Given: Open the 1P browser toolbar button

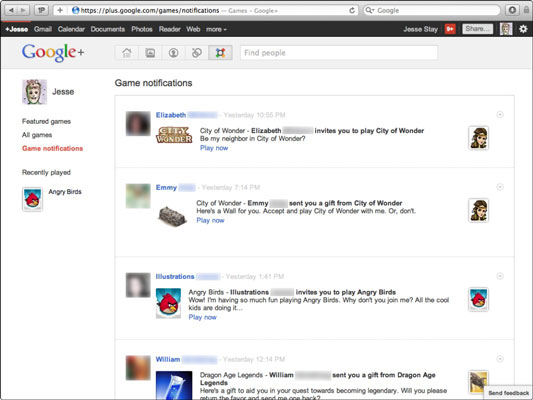Looking at the screenshot, I should [41, 10].
